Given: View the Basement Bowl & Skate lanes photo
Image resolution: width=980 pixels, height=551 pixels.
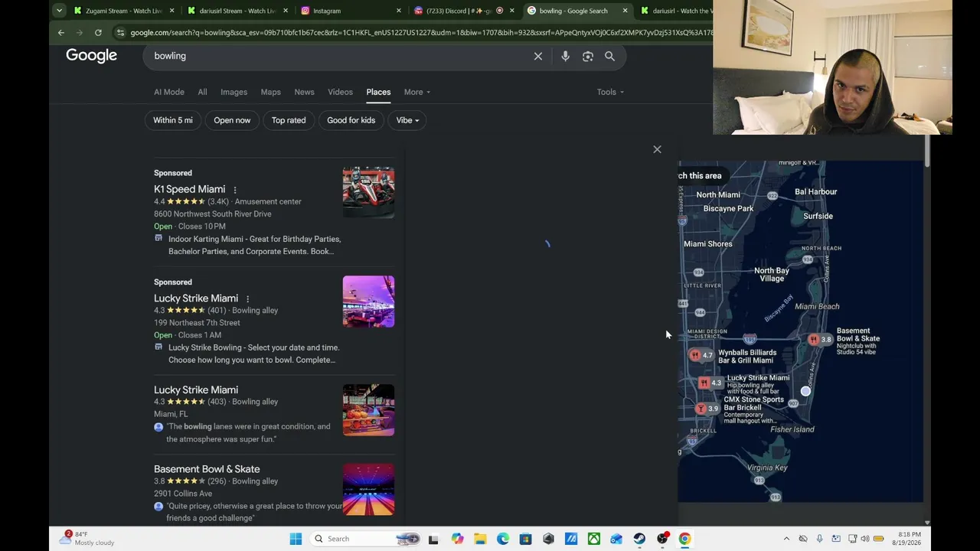Looking at the screenshot, I should click(368, 489).
